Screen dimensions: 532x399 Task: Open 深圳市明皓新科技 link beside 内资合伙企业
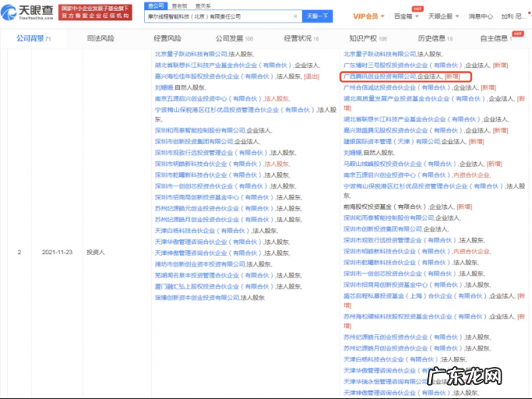pyautogui.click(x=397, y=251)
